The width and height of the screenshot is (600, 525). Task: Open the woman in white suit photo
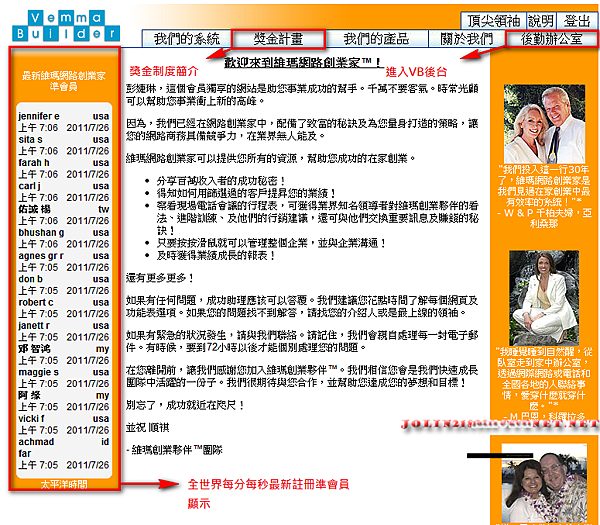pyautogui.click(x=544, y=298)
